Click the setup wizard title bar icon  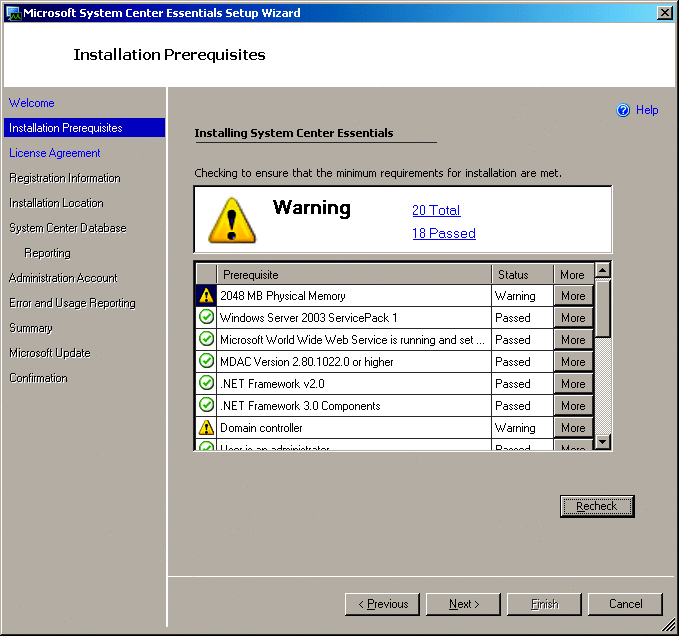(13, 13)
